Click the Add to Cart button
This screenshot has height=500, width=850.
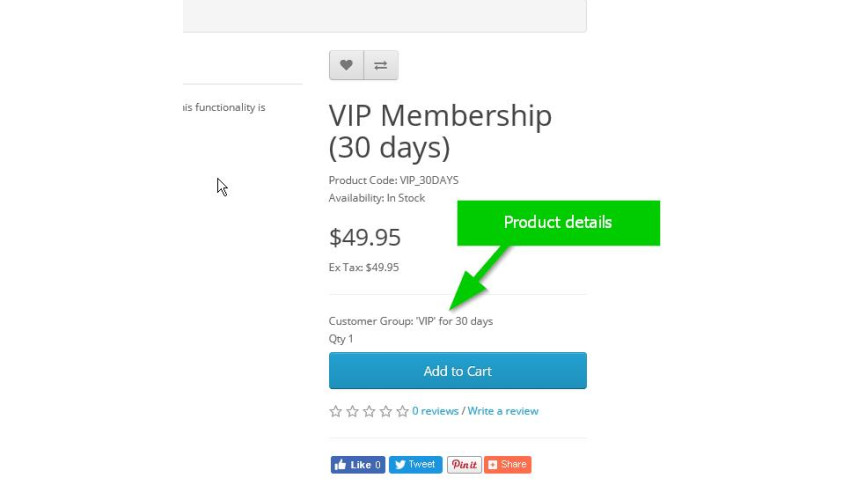coord(458,370)
